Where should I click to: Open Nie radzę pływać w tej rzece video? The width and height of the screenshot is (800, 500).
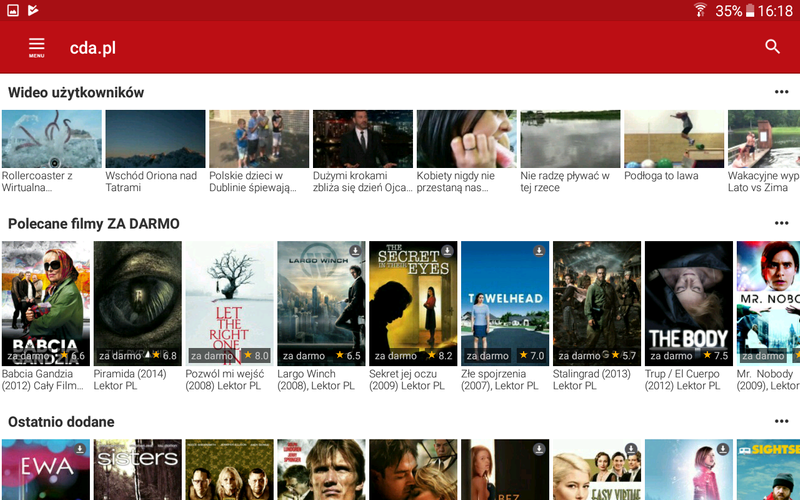(x=570, y=139)
